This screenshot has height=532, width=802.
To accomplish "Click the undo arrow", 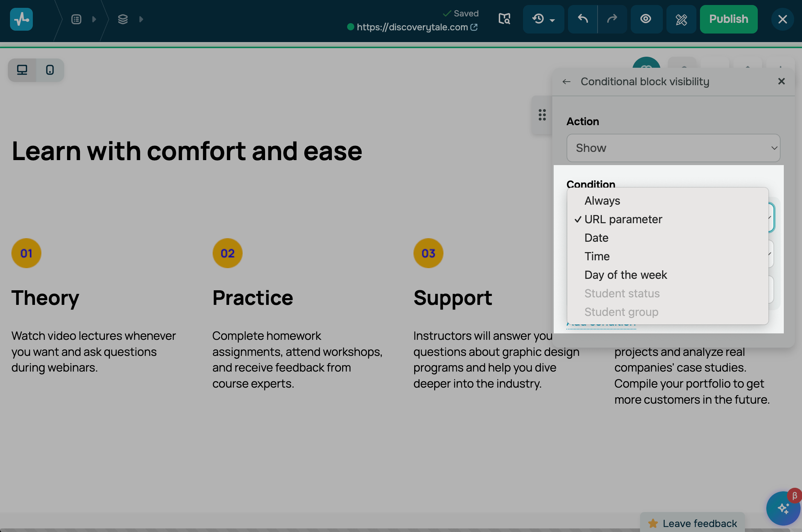I will click(583, 19).
